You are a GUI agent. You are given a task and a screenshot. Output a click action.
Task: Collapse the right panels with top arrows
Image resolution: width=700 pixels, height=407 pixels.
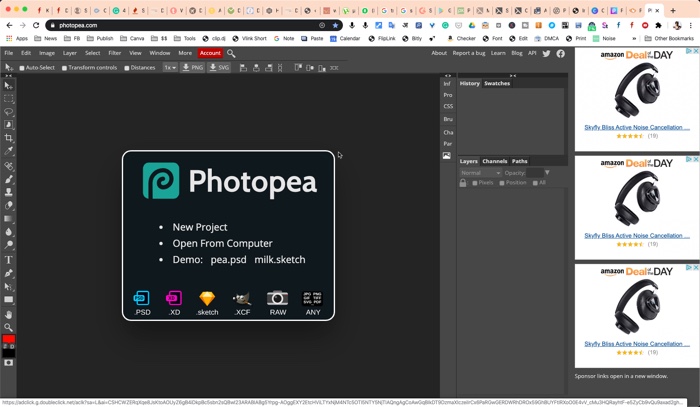(513, 75)
